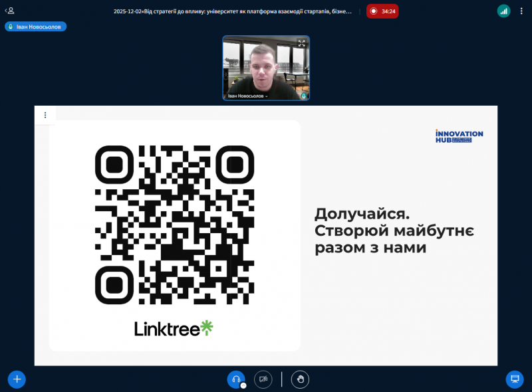
Task: Click the session title in top bar
Action: pos(233,11)
